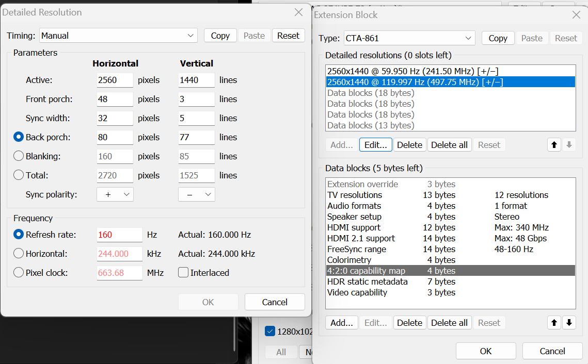Close the Detailed Resolution dialog
Screen dimensions: 588x364
[x=298, y=12]
